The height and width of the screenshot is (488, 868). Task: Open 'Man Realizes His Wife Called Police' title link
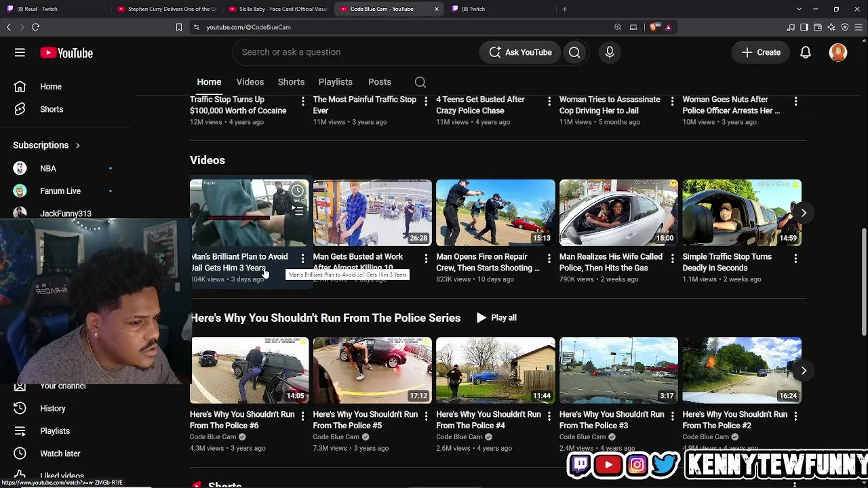pos(611,262)
